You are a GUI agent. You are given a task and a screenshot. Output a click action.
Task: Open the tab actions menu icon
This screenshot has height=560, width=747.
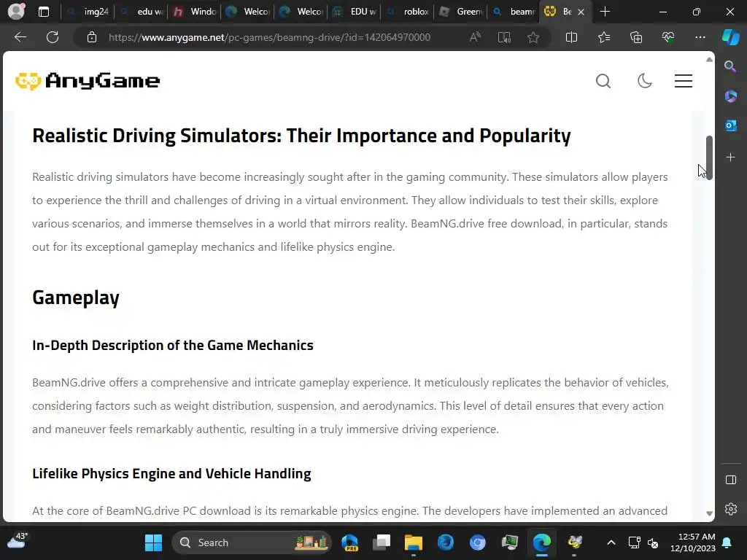(x=43, y=12)
